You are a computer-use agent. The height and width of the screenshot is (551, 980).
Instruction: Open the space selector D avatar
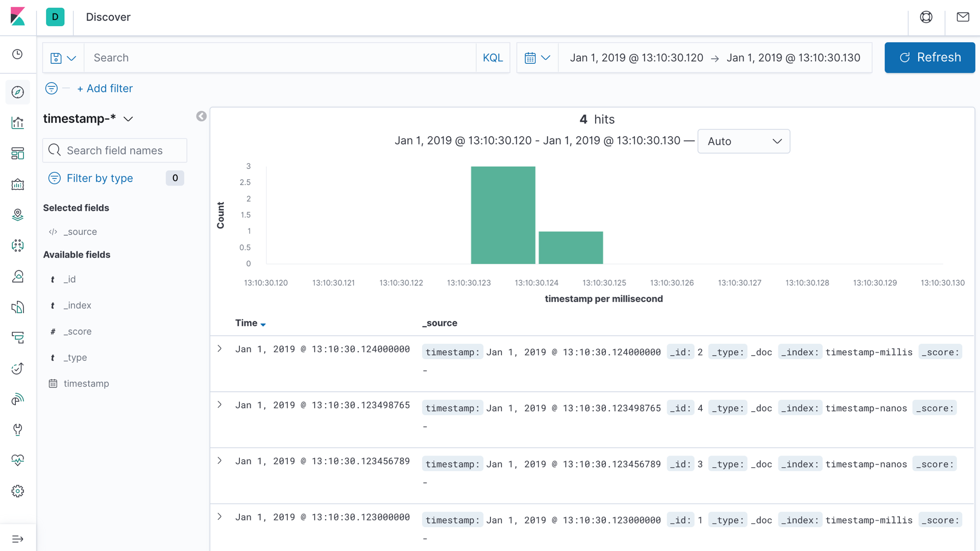point(55,17)
